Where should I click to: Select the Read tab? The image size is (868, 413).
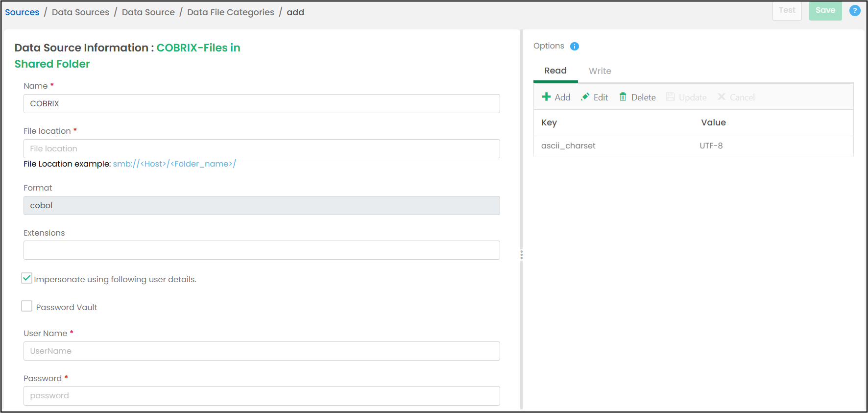coord(555,71)
